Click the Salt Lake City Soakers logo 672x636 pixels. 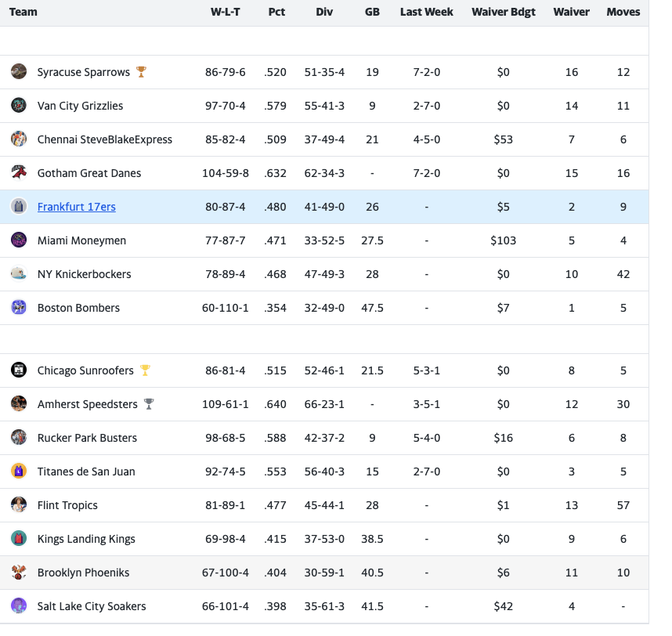pos(19,606)
